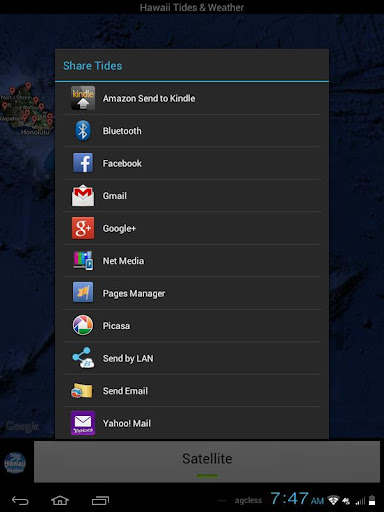Viewport: 384px width, 512px height.
Task: Tap the Android back navigation icon
Action: (x=20, y=500)
